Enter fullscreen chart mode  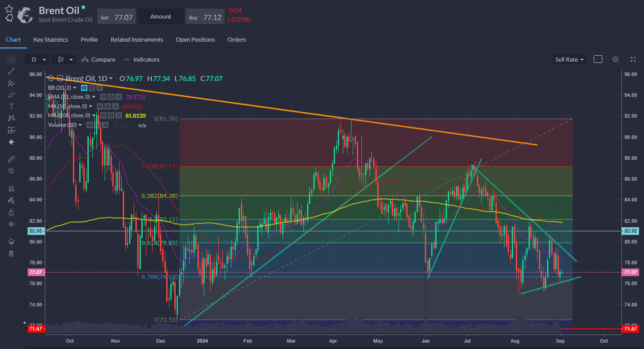[x=633, y=59]
